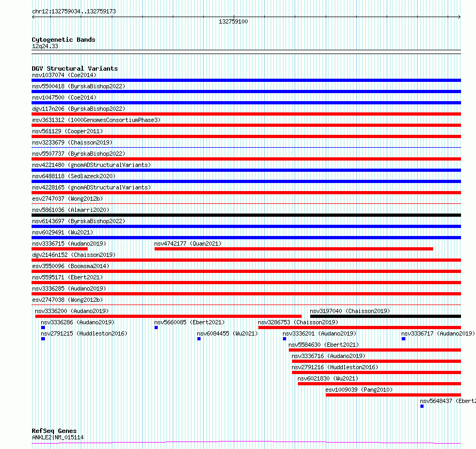
Task: Click the black bar of nsv5861036
Action: (x=246, y=215)
